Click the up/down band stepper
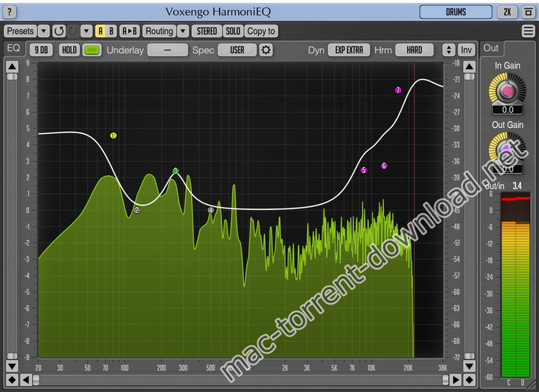 click(449, 50)
